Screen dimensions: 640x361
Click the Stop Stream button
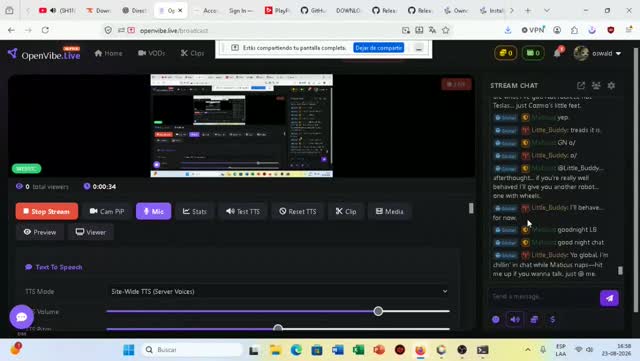(x=47, y=211)
